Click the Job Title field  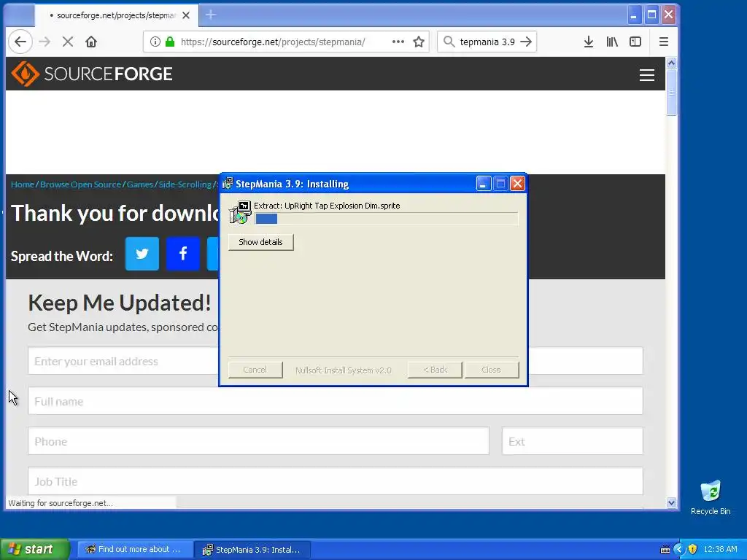336,481
